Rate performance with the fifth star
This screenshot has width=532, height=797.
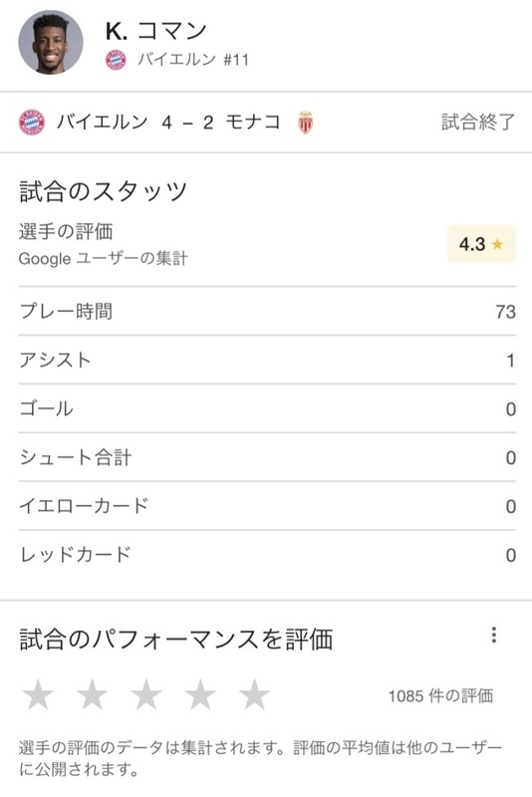coord(254,694)
